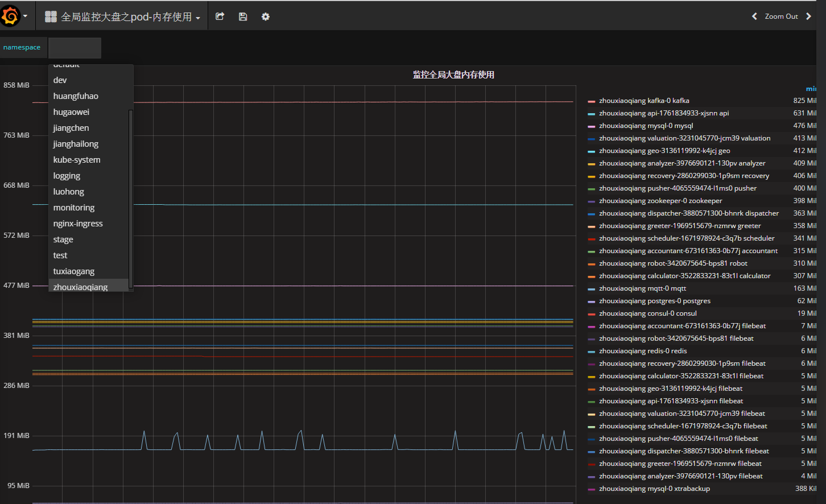The height and width of the screenshot is (504, 826).
Task: Click the share dashboard icon
Action: coord(220,16)
